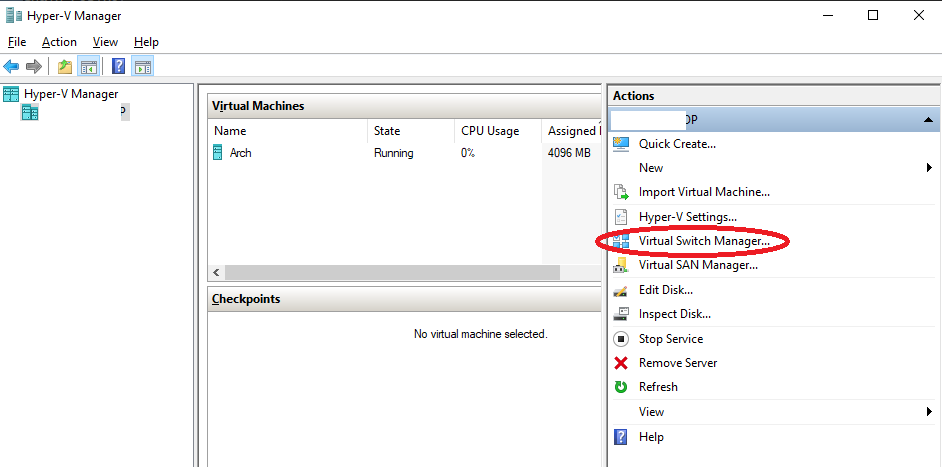Minimize the Hyper-V Manager window
Screen dimensions: 942x467
(x=827, y=16)
